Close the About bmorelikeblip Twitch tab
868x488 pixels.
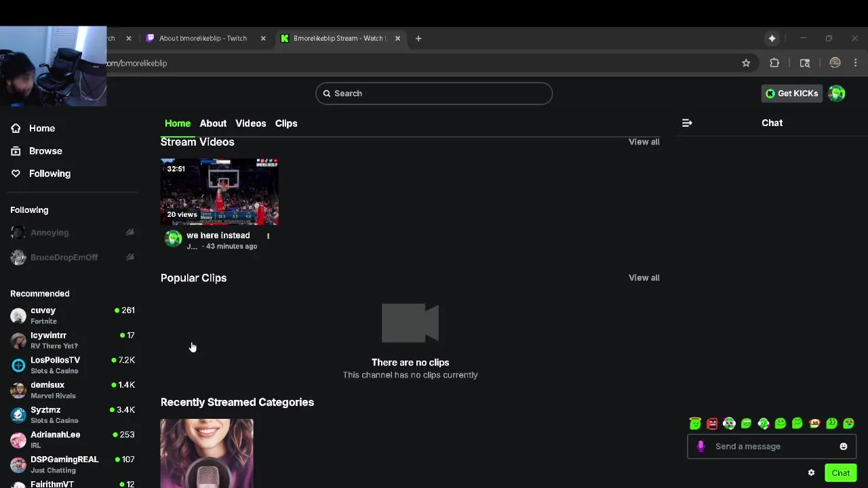(263, 39)
